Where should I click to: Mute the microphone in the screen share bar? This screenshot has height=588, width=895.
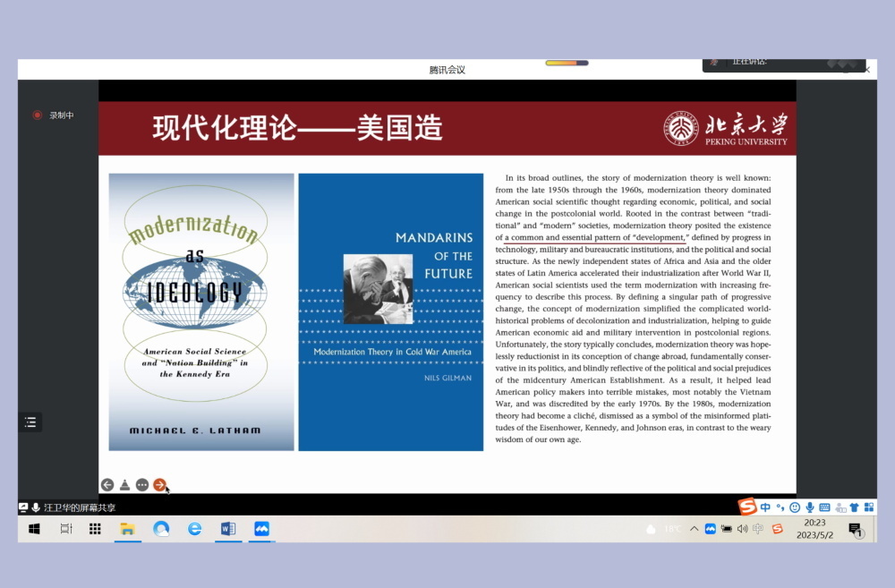coord(38,506)
